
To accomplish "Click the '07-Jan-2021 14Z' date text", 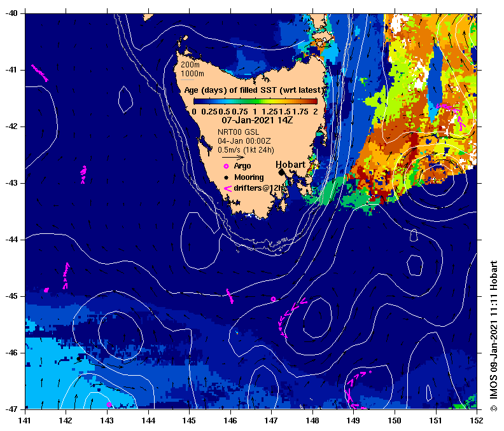I will [x=257, y=120].
